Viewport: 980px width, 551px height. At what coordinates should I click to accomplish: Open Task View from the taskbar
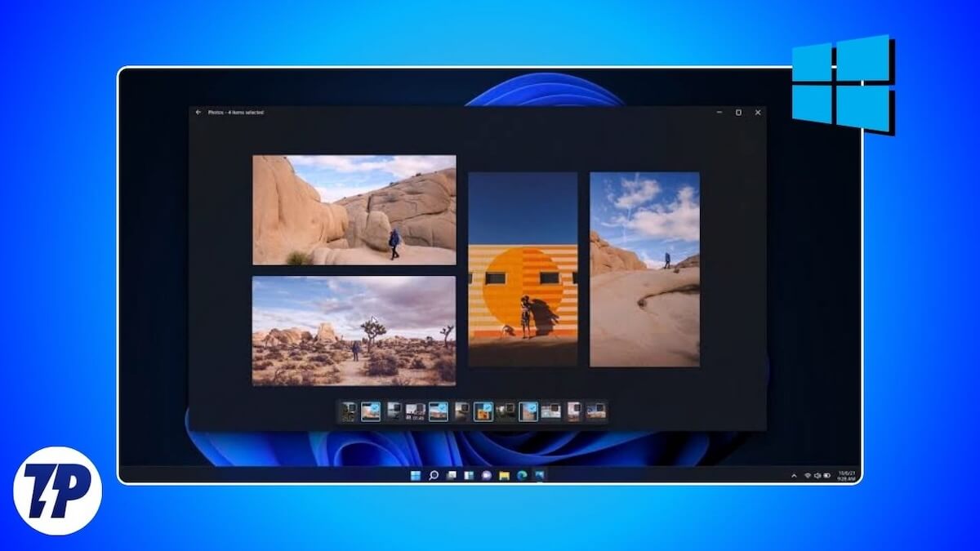pyautogui.click(x=452, y=475)
